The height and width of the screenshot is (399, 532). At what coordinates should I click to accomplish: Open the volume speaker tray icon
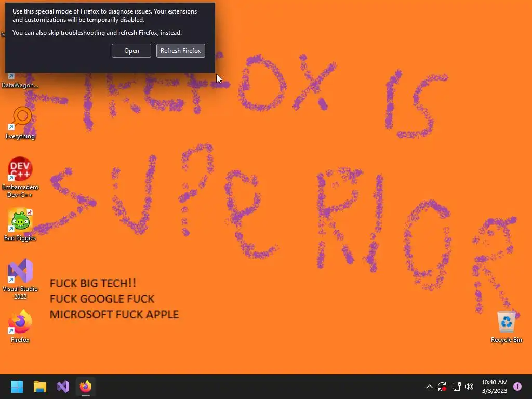pyautogui.click(x=469, y=387)
